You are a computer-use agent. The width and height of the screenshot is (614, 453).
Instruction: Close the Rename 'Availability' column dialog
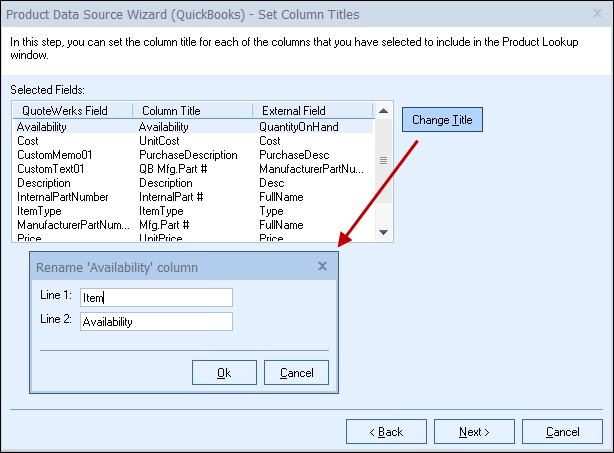[322, 267]
